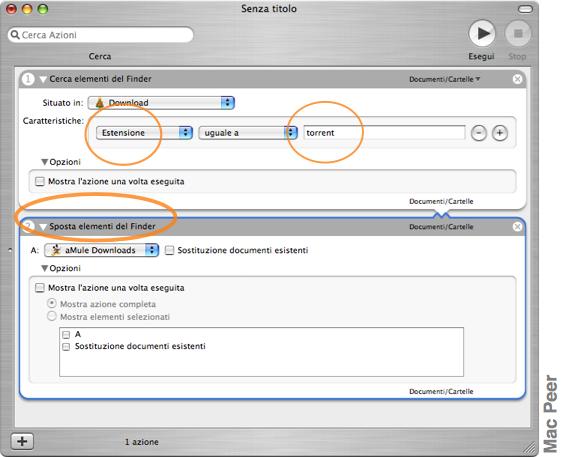Check Sostituzione documenti esistenti next to aMule Downloads
The height and width of the screenshot is (457, 561).
coord(169,250)
